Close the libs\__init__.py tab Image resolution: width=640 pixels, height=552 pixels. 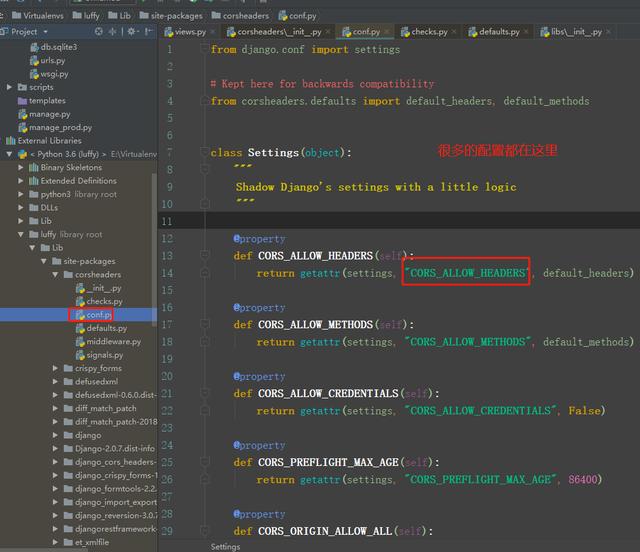[608, 32]
